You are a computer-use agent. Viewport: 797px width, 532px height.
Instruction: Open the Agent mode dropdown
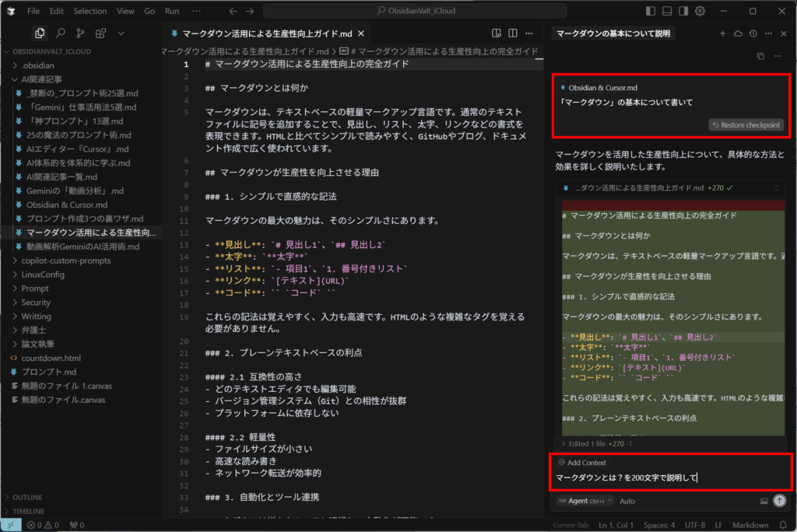click(x=581, y=501)
